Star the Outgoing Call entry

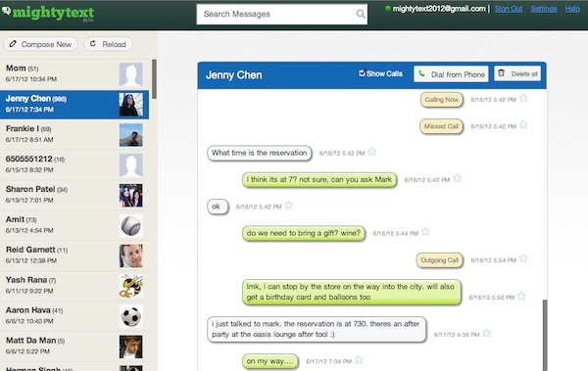click(523, 258)
